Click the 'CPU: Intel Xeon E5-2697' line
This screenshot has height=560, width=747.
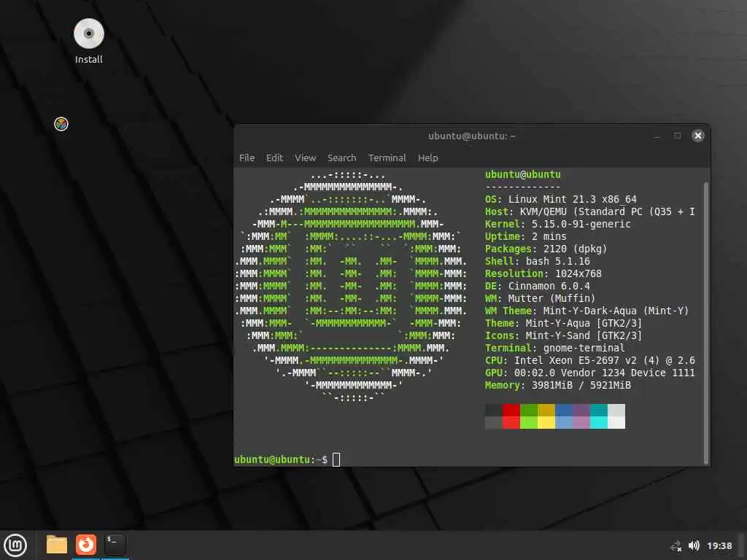click(x=589, y=360)
